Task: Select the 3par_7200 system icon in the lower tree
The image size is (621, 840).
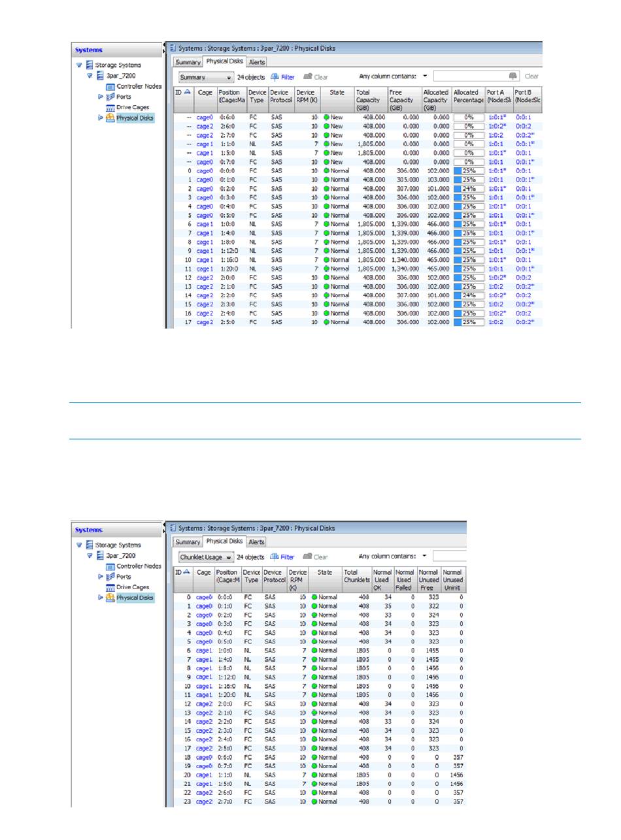Action: click(x=101, y=555)
